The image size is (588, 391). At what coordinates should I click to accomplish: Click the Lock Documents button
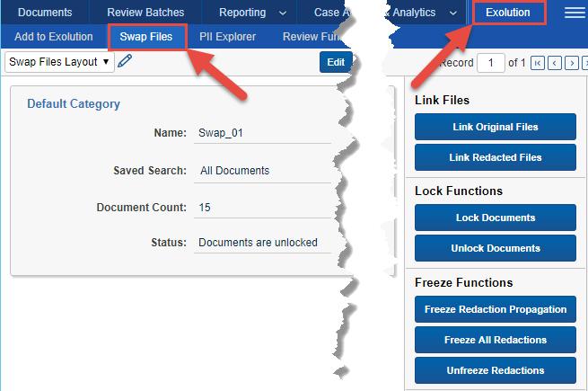[x=496, y=218]
